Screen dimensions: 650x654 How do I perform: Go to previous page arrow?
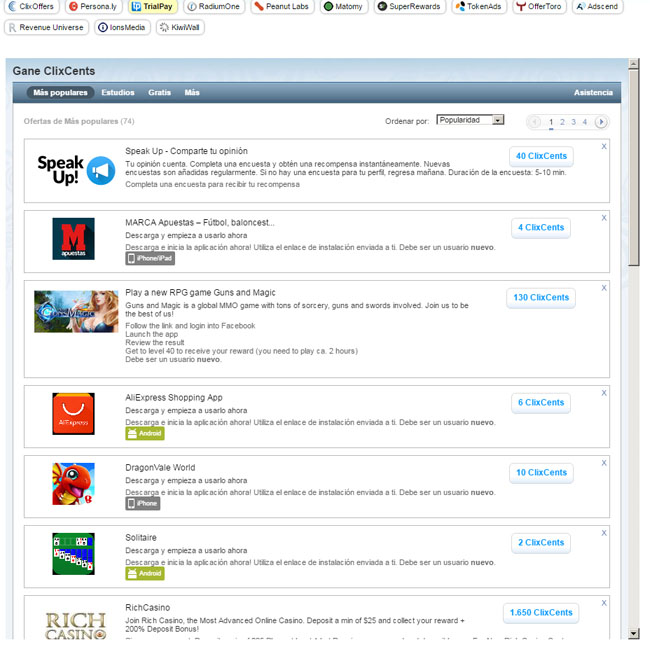tap(534, 122)
